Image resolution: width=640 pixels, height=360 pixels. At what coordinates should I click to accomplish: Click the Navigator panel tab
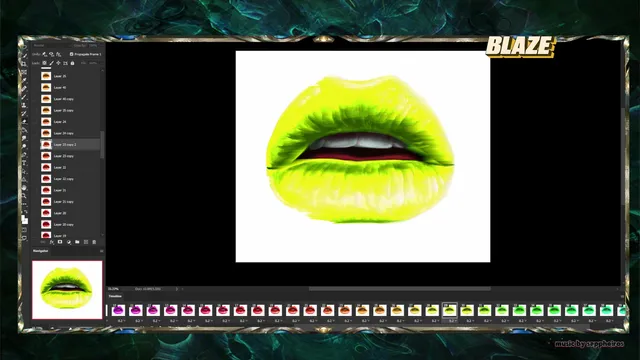coord(40,251)
